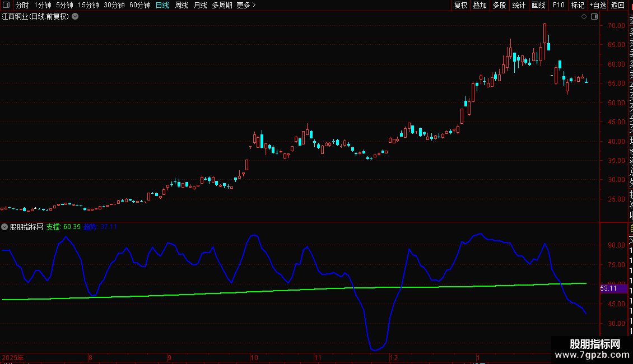The height and width of the screenshot is (364, 633).
Task: Click the 55.00 price axis label
Action: (x=616, y=83)
